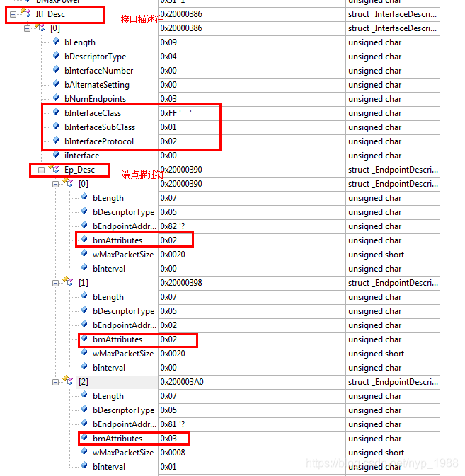Select bInterfaceProtocol member name
The width and height of the screenshot is (465, 476).
pyautogui.click(x=99, y=141)
